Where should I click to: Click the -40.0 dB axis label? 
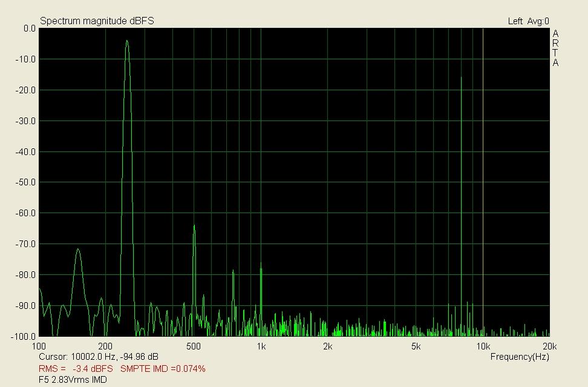tap(25, 152)
